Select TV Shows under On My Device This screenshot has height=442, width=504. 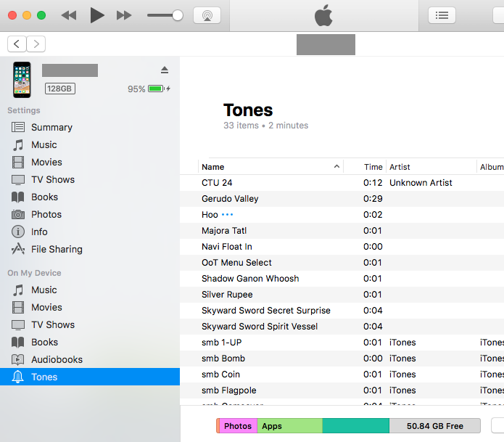point(53,324)
